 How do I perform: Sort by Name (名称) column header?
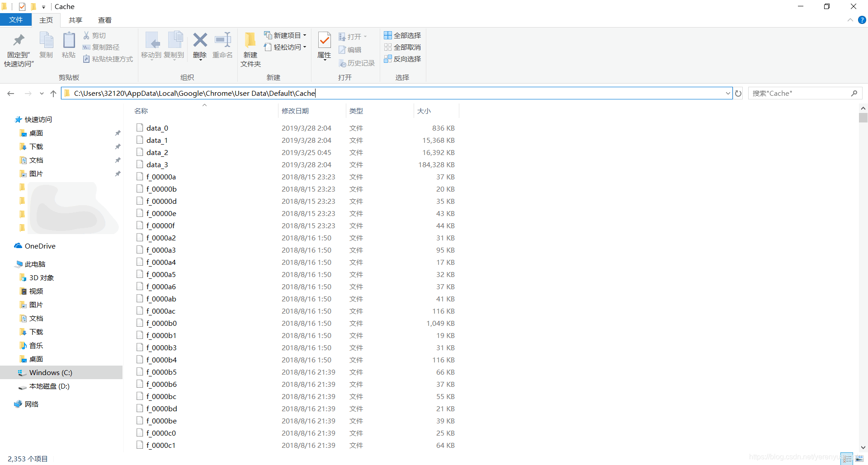[x=141, y=111]
